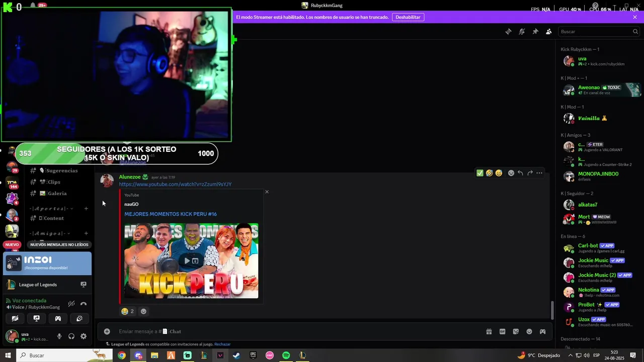Add checkmark reaction to Alunezoe message
644x362 pixels.
(480, 173)
